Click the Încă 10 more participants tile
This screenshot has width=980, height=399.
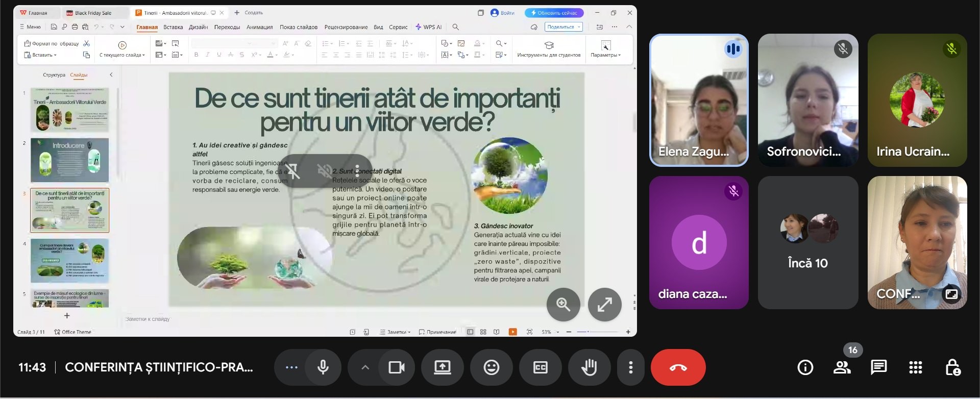pyautogui.click(x=807, y=243)
